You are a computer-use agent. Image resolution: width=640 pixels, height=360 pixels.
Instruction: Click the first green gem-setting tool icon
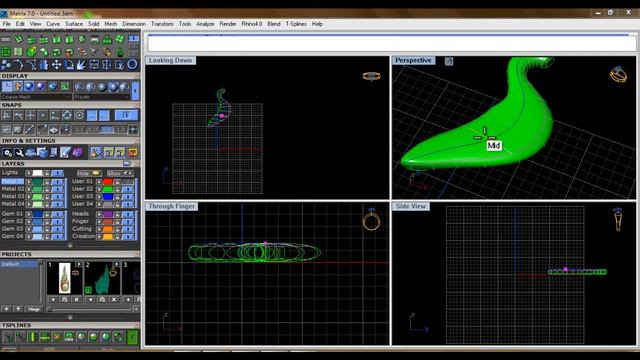pos(18,40)
